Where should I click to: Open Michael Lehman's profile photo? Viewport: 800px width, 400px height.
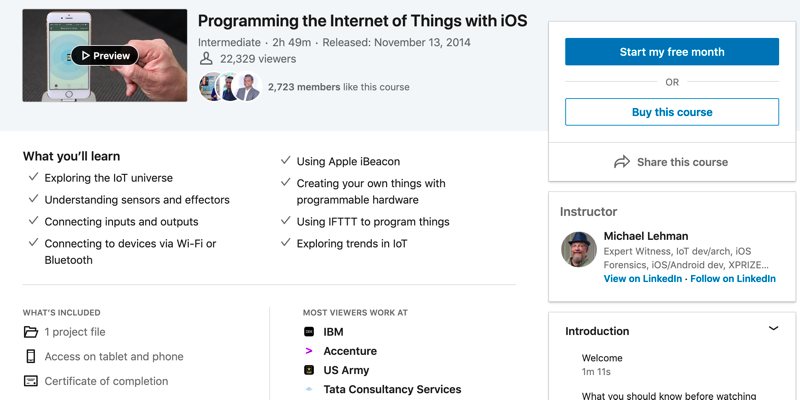579,249
